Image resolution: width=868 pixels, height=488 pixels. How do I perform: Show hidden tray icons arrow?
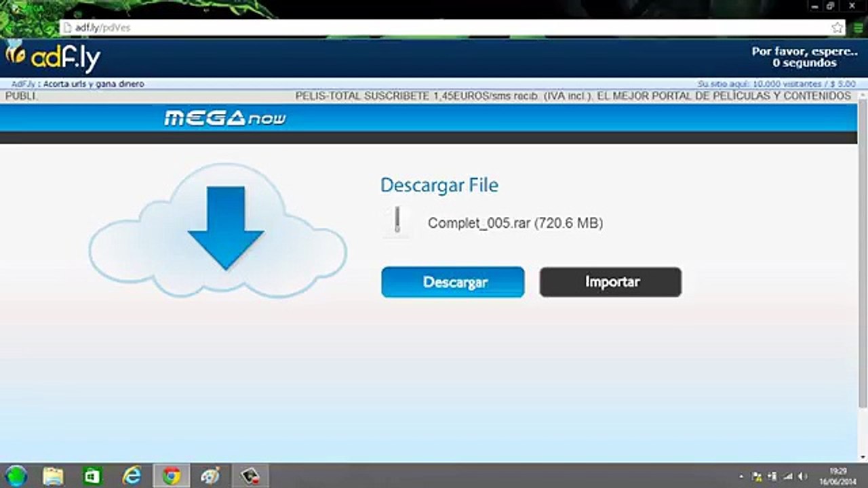[x=742, y=476]
